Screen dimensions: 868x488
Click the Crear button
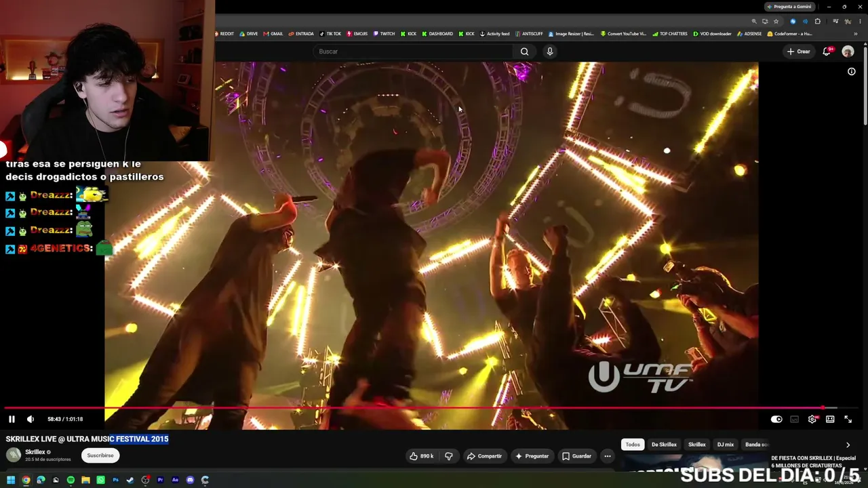(799, 52)
